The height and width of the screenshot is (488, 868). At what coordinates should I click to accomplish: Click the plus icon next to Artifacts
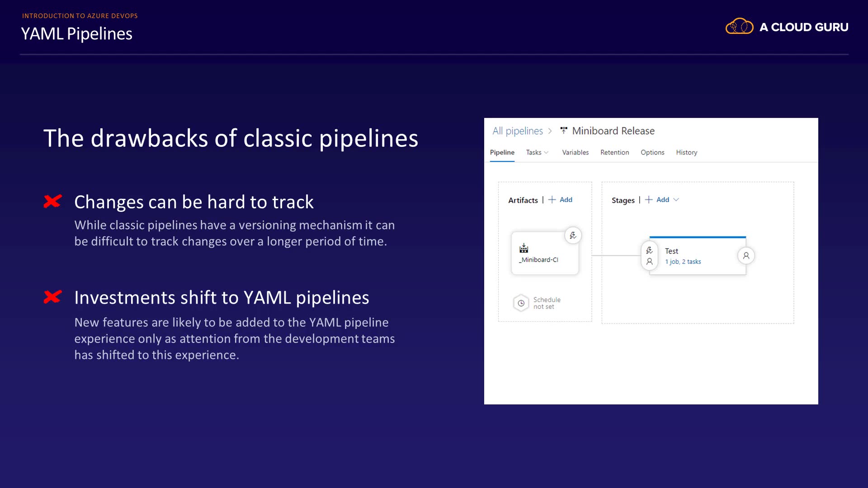coord(552,200)
